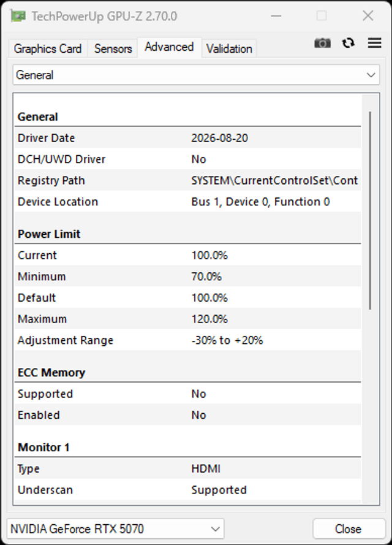This screenshot has height=545, width=392.
Task: Click the General section header in list
Action: pos(37,116)
